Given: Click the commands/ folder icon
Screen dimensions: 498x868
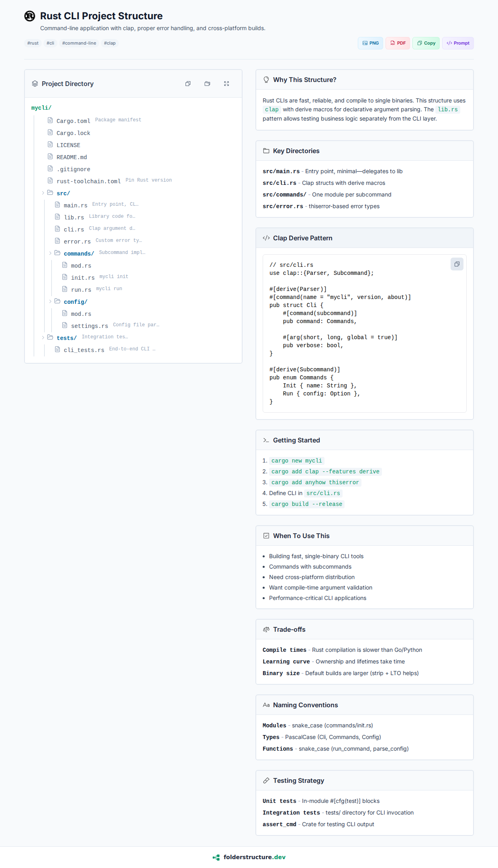Looking at the screenshot, I should point(57,253).
